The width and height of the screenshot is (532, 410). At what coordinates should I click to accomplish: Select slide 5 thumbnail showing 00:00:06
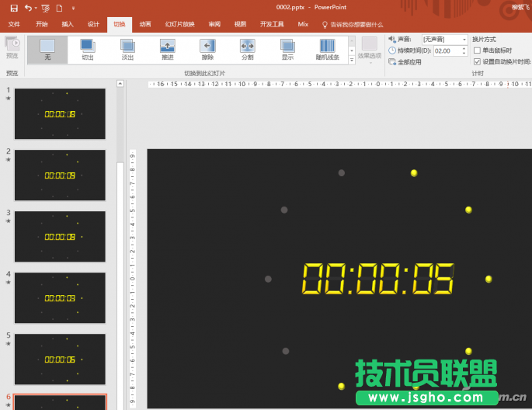[x=60, y=359]
